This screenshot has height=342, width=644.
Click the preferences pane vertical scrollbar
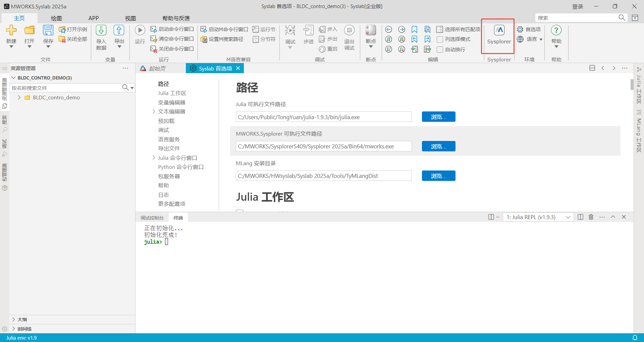tap(632, 85)
